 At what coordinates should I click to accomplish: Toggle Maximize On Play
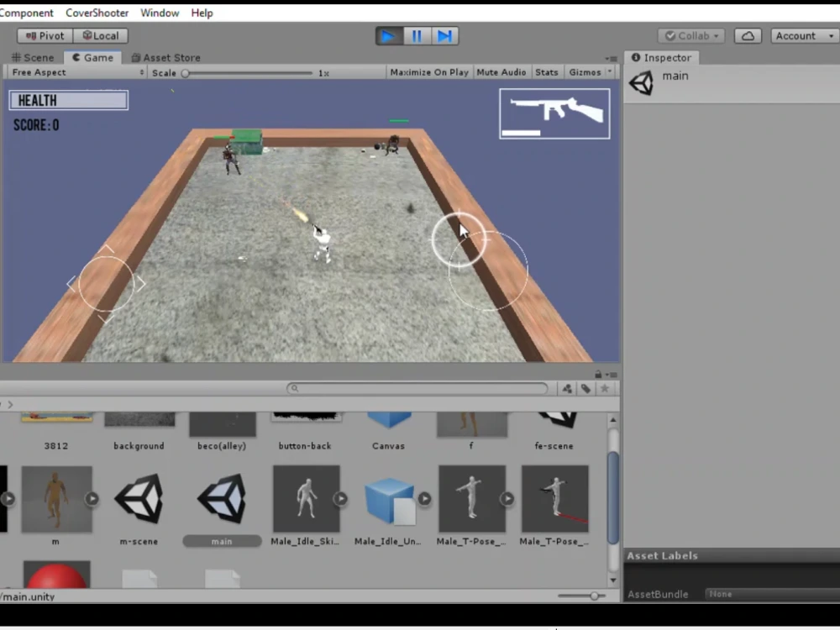[x=429, y=72]
